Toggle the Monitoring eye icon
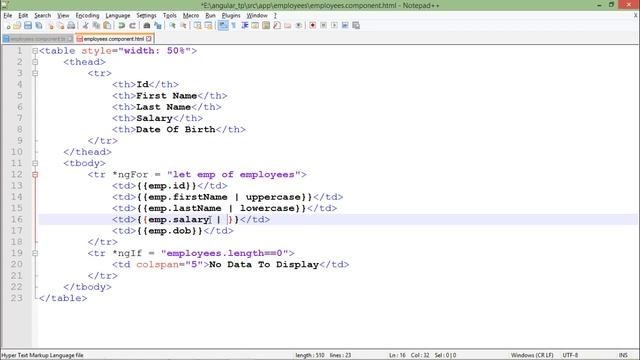The width and height of the screenshot is (640, 360). 298,26
